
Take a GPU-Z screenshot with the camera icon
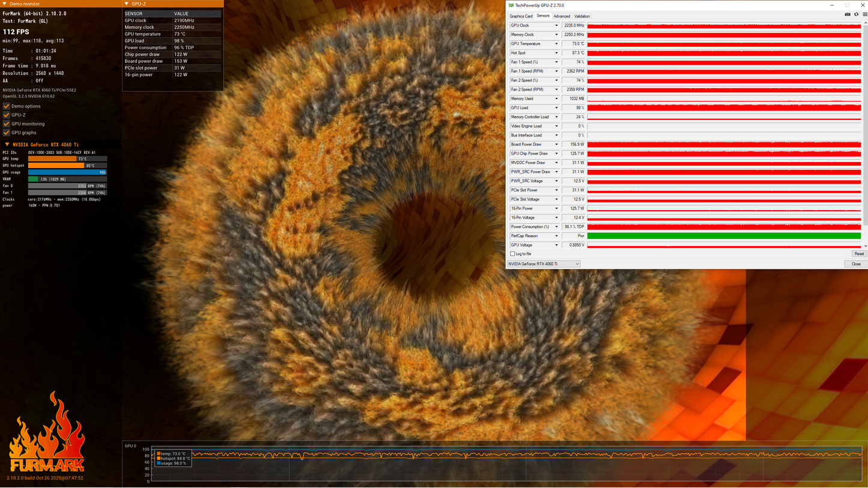click(x=848, y=14)
